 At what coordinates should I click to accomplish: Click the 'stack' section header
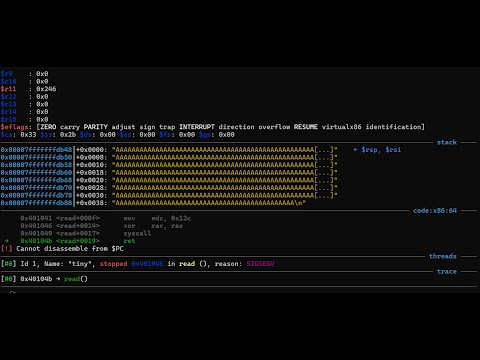tap(447, 142)
